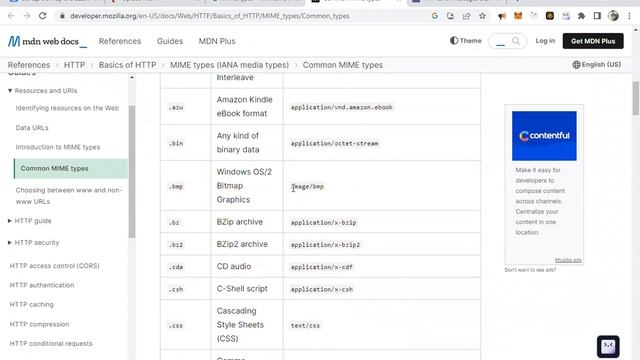Open the English (US) language selector
The width and height of the screenshot is (640, 360).
pos(597,64)
